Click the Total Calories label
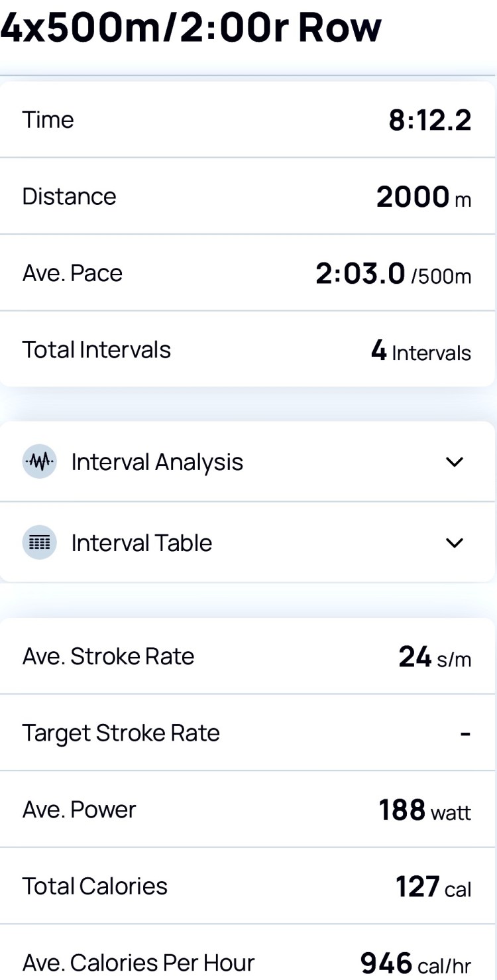The height and width of the screenshot is (980, 497). click(95, 886)
